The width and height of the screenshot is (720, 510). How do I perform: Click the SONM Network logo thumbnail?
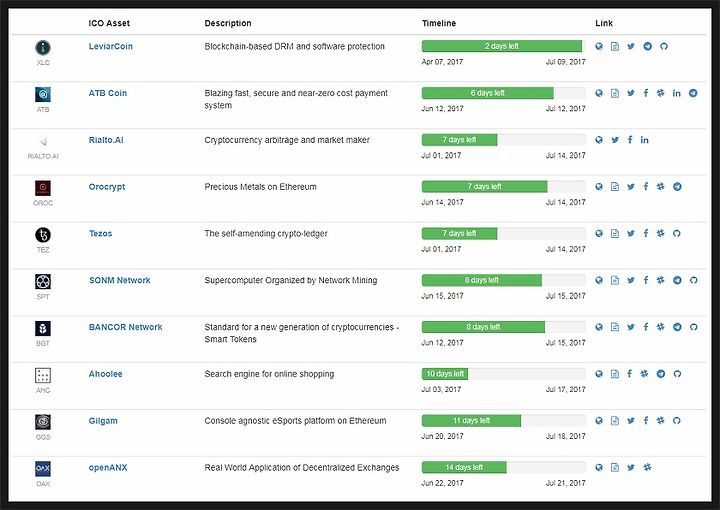(43, 281)
